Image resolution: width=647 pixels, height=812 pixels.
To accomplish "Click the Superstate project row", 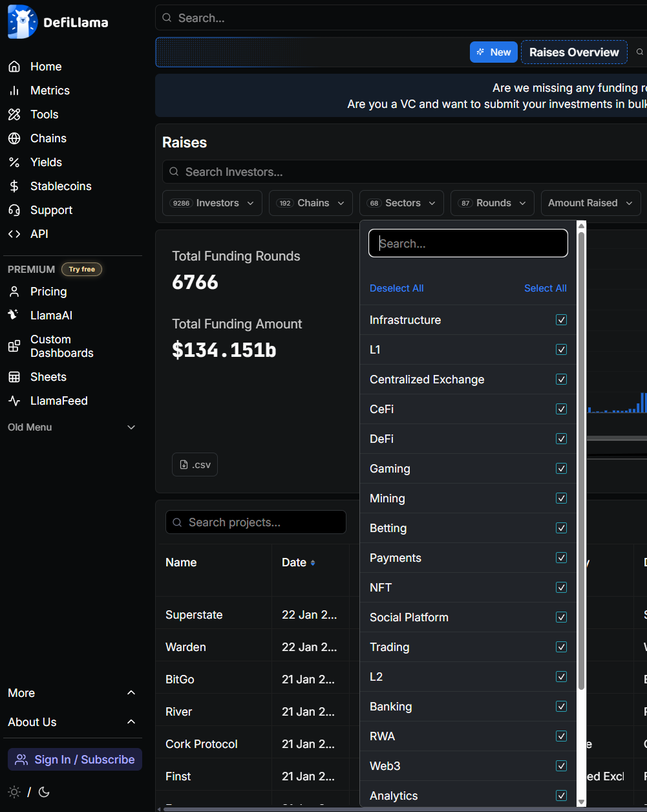I will pyautogui.click(x=401, y=615).
